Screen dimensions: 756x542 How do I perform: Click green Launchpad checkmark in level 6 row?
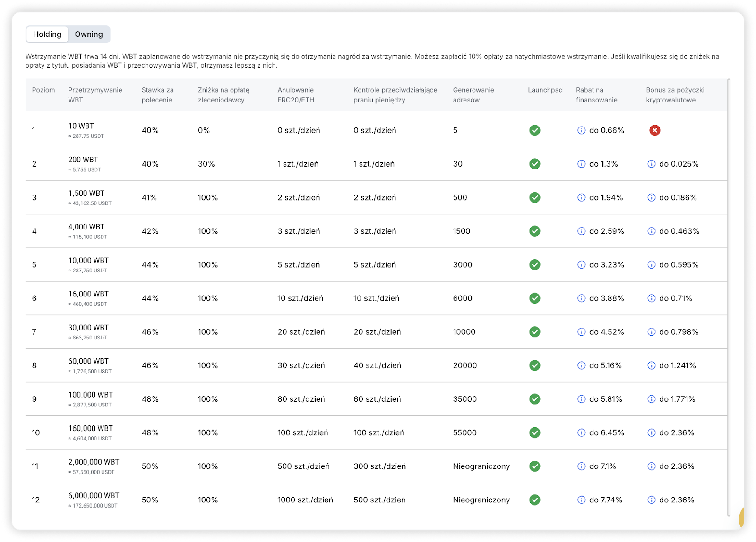click(x=535, y=298)
